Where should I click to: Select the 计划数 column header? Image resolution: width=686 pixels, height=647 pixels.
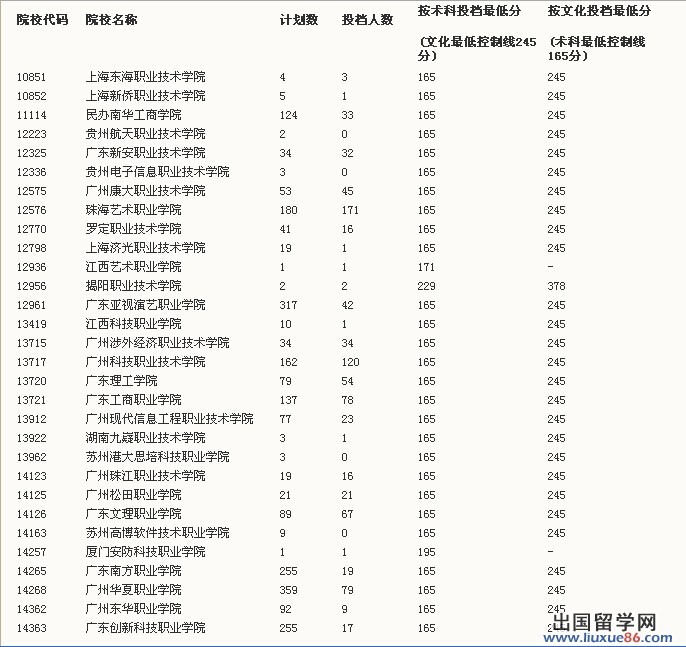(x=298, y=20)
